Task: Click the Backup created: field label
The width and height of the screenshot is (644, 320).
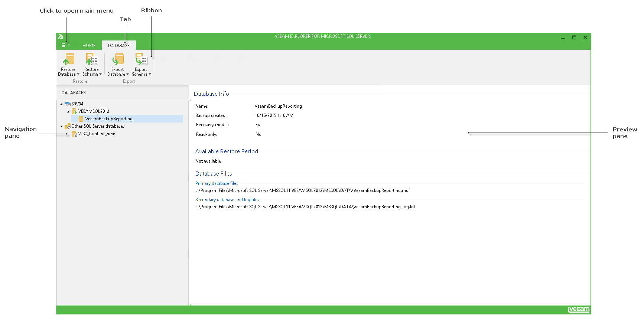Action: tap(211, 115)
